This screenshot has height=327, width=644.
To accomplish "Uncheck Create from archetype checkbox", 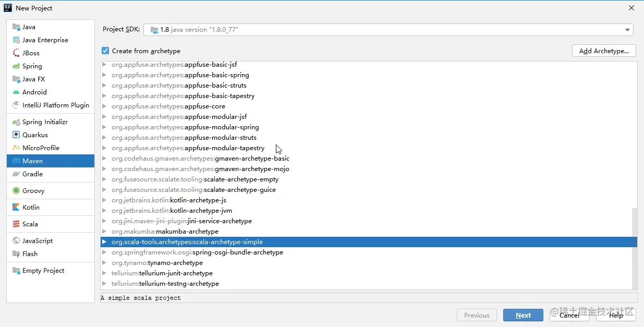I will pos(105,51).
